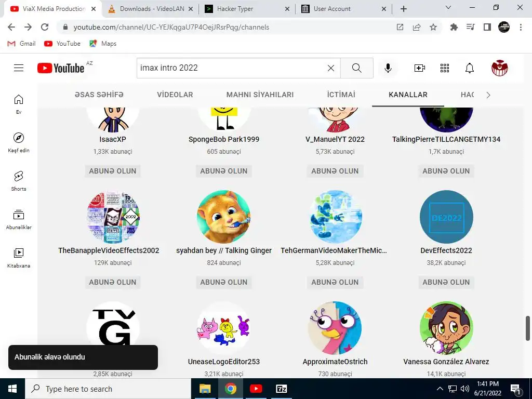532x399 pixels.
Task: Open a new browser tab
Action: pos(403,9)
